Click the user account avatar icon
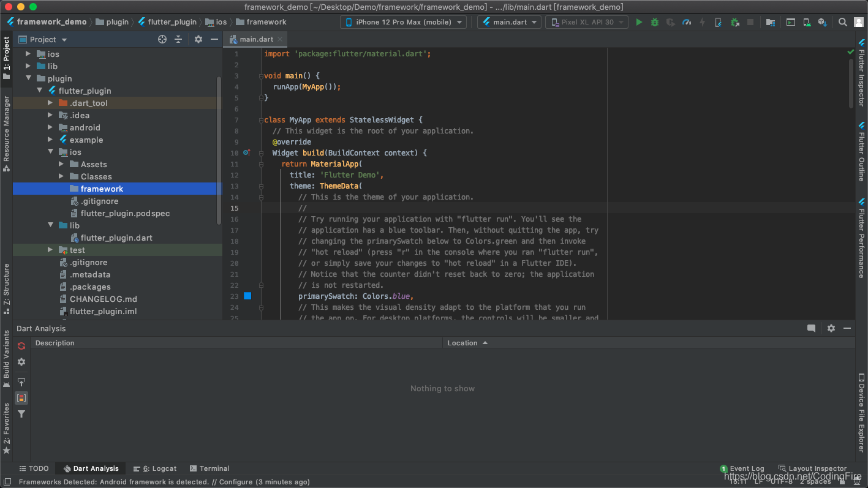 (859, 22)
